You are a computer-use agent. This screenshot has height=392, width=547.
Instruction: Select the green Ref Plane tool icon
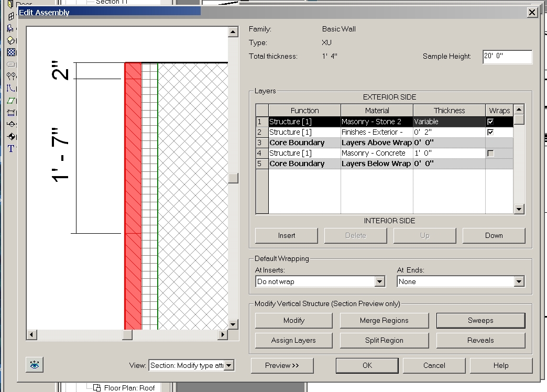coord(11,101)
